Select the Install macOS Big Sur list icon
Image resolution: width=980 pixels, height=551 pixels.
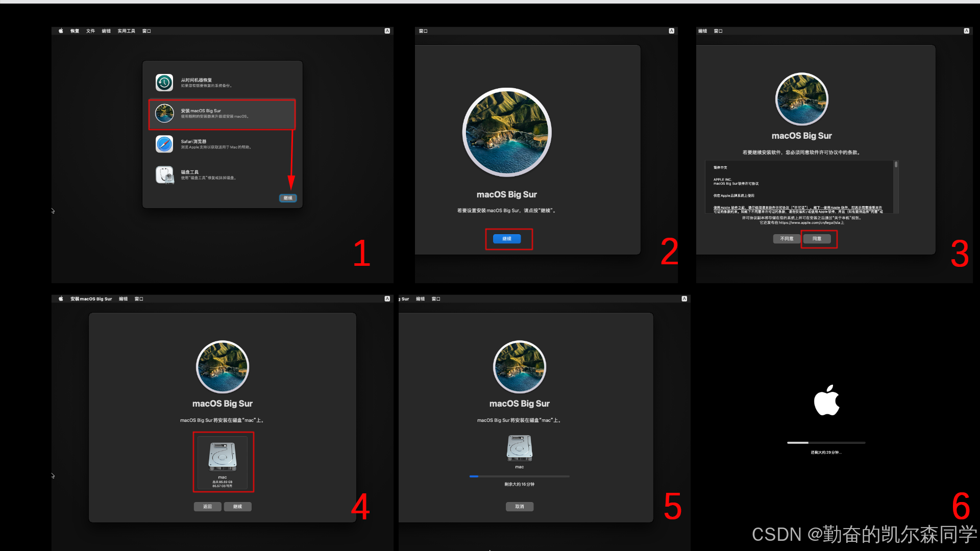pos(164,113)
